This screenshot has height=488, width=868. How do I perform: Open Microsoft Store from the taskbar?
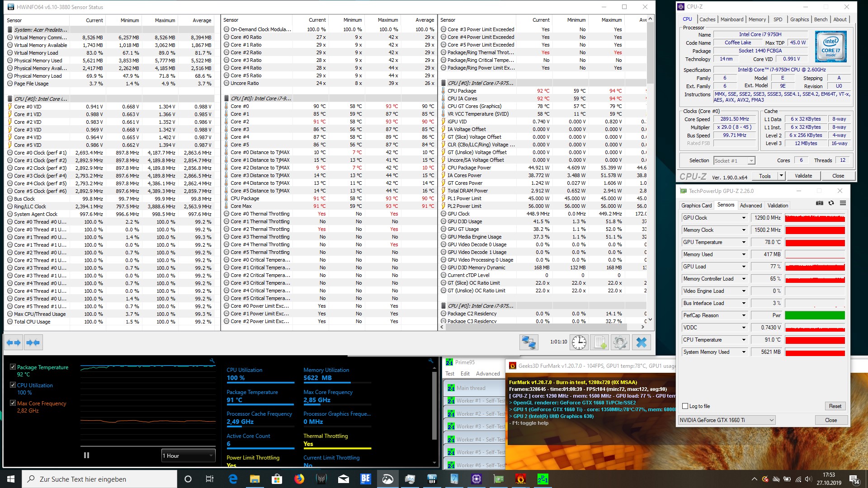point(277,479)
